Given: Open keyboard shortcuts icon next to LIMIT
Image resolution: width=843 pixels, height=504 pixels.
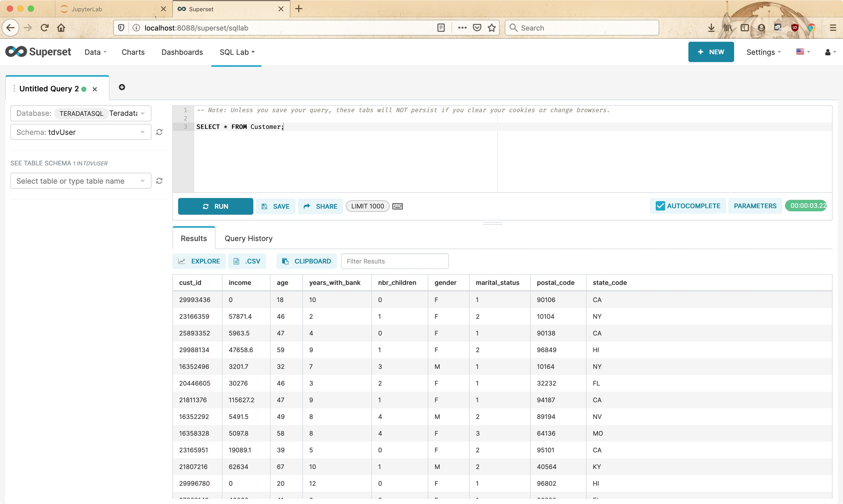Looking at the screenshot, I should (x=397, y=206).
